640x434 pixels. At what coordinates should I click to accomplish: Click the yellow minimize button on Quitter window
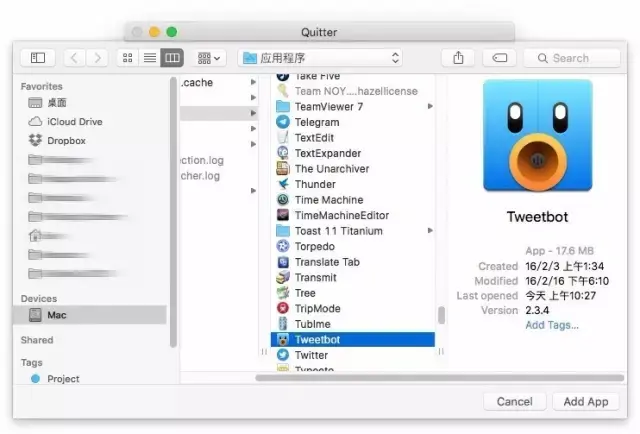(154, 32)
